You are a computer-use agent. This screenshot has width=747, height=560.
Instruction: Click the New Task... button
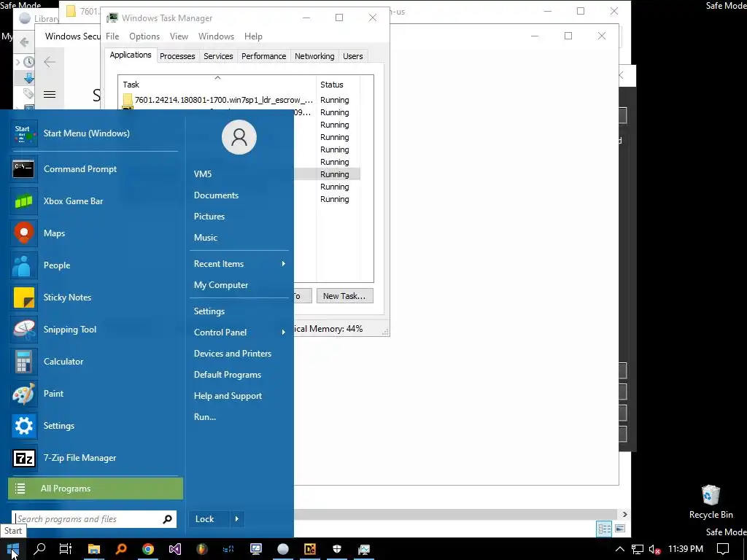(x=344, y=296)
